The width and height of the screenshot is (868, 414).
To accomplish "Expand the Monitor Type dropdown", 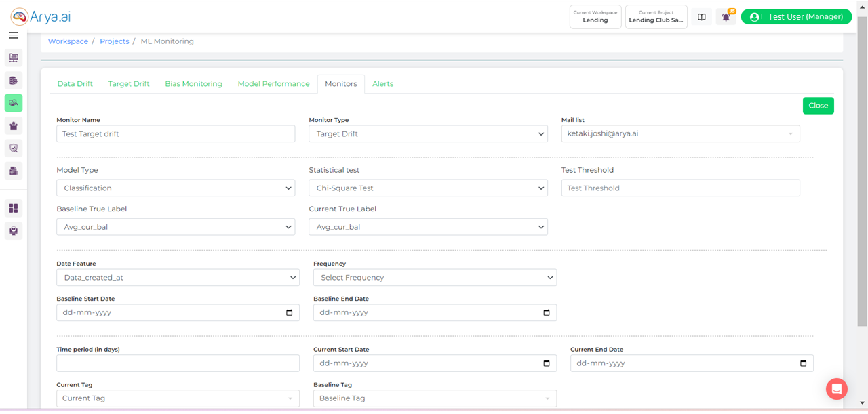I will pos(428,134).
